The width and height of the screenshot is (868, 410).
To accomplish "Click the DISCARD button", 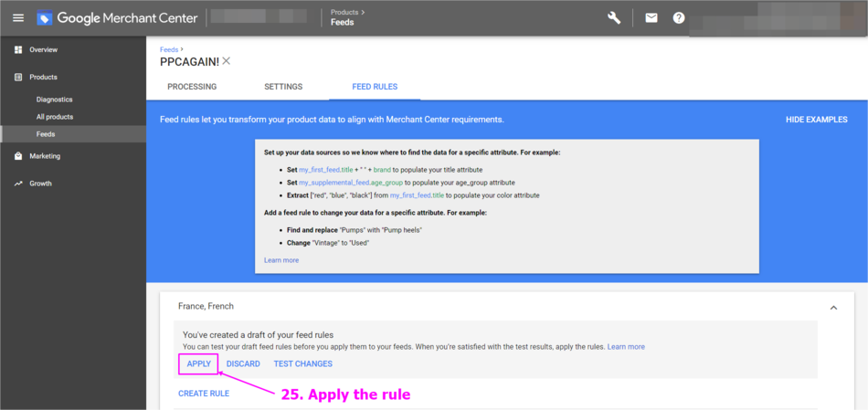I will [243, 363].
